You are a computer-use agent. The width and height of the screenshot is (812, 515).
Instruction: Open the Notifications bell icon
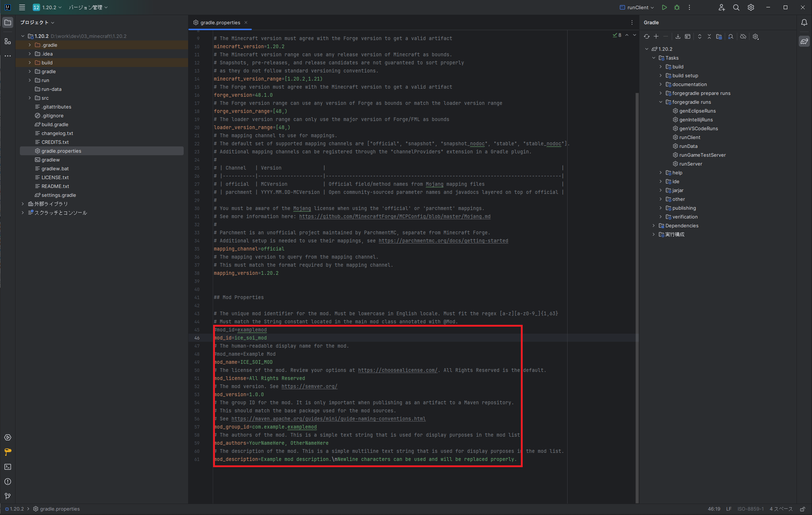(x=804, y=23)
